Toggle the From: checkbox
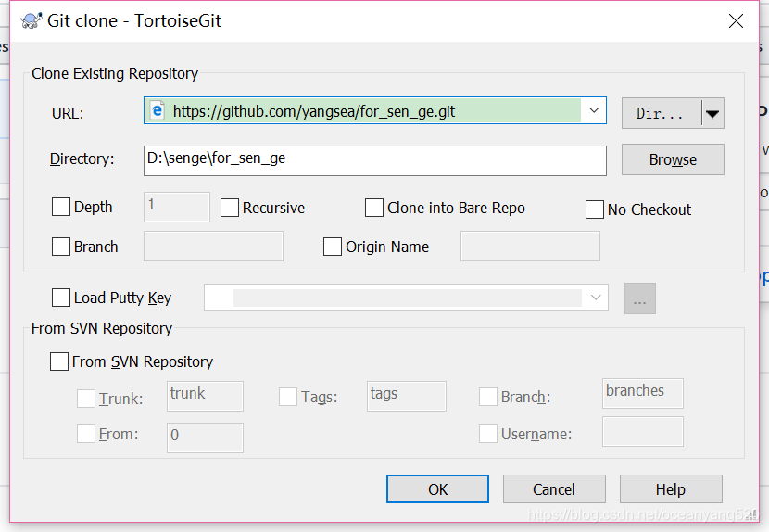Screen dimensions: 769x532 pos(86,434)
